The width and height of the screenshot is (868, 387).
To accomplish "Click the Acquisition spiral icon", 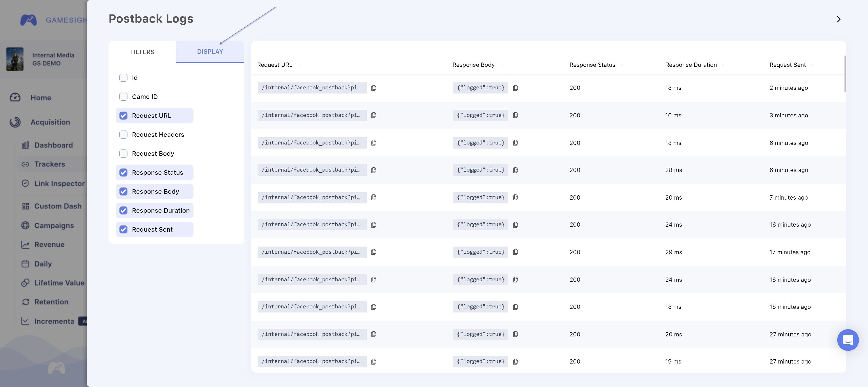I will click(15, 122).
